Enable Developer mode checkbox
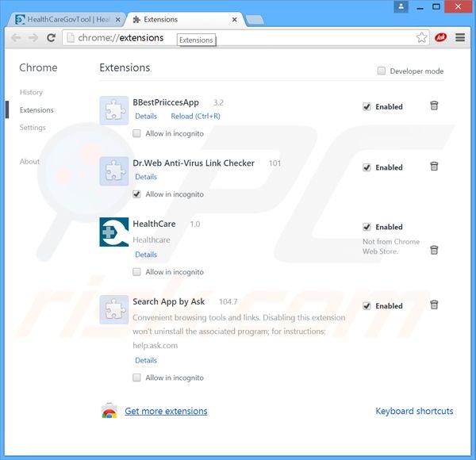Viewport: 476px width, 460px height. [382, 71]
